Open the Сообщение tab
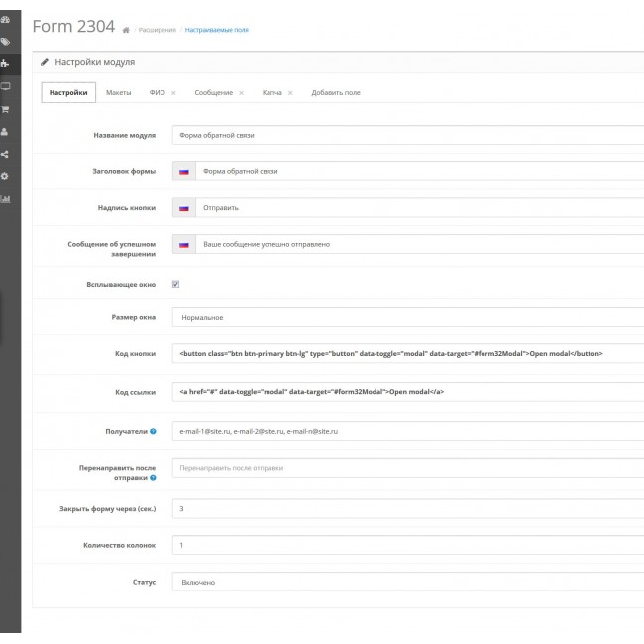 click(213, 92)
